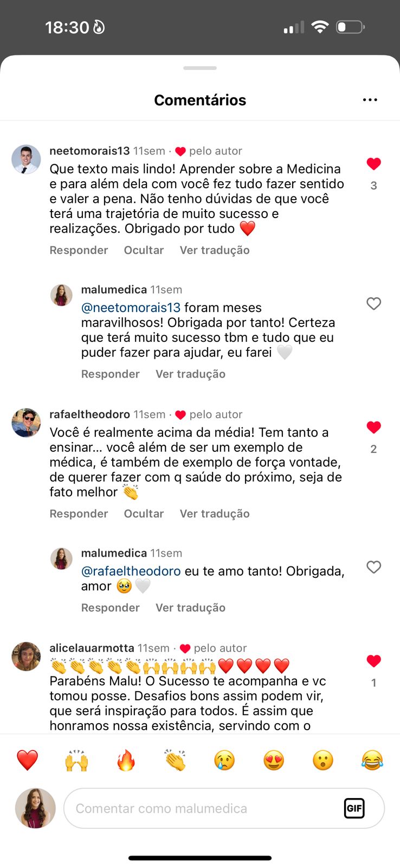The height and width of the screenshot is (868, 400).
Task: Open the @neetomorais13 mention link
Action: pyautogui.click(x=131, y=308)
